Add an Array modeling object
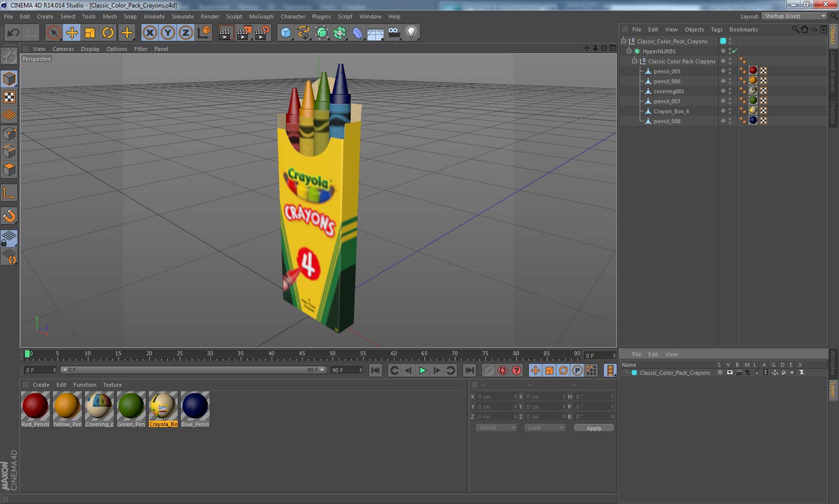Viewport: 839px width, 504px height. [340, 33]
